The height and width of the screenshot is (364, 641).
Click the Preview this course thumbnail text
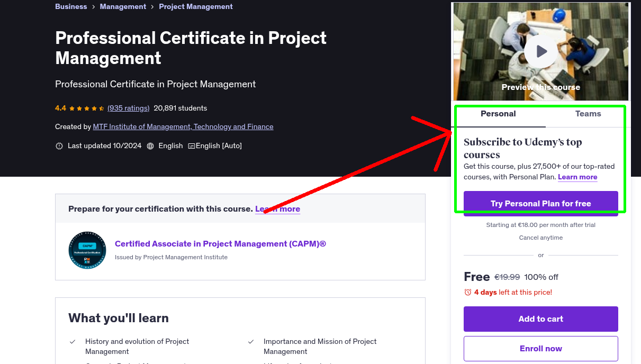pos(541,87)
